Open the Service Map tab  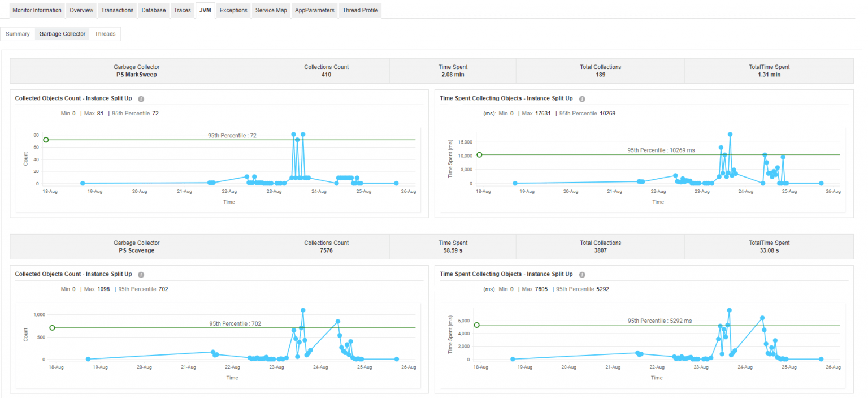[x=271, y=10]
